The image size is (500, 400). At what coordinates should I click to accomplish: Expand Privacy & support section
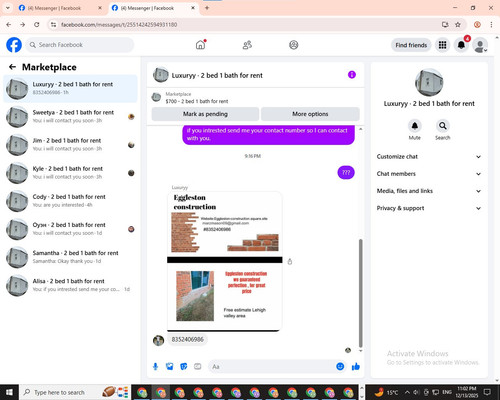coord(429,208)
